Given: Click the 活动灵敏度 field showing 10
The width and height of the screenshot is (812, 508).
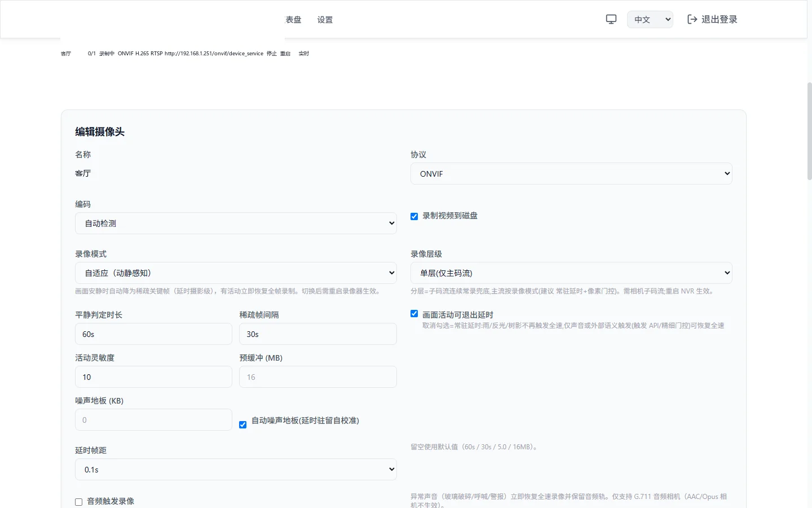Looking at the screenshot, I should click(153, 377).
